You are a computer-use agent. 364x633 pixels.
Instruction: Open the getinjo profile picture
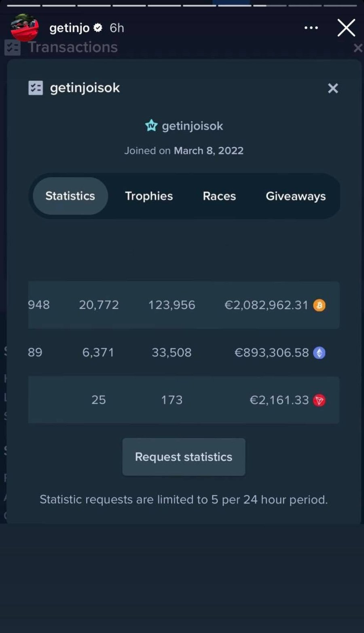[25, 28]
